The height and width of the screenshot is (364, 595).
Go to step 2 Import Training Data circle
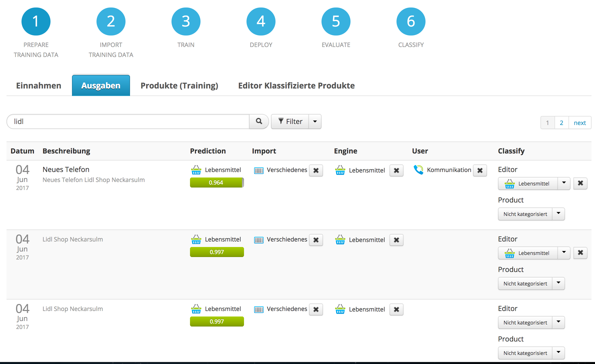pos(111,21)
